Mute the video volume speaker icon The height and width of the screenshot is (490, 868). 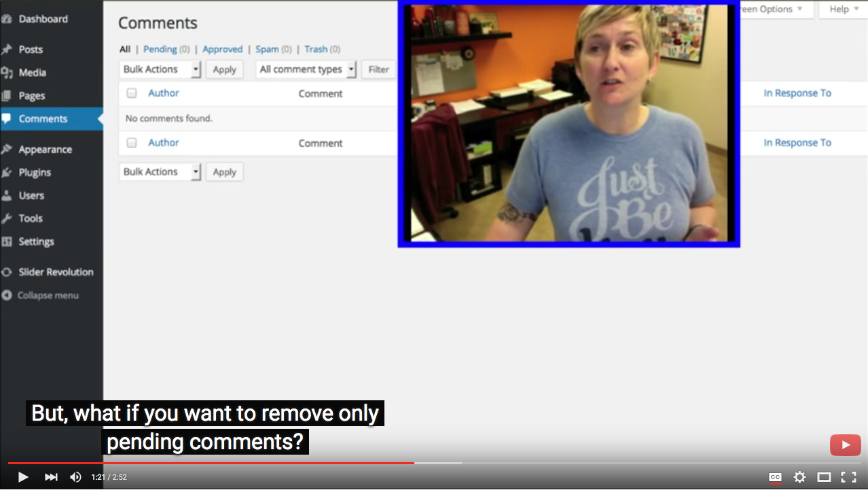[75, 477]
